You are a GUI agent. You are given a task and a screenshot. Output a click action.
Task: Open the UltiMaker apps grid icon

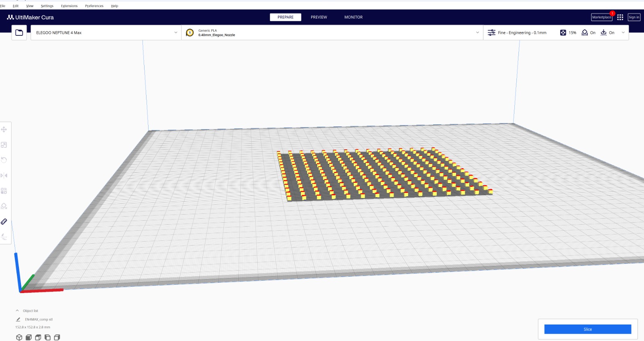click(x=620, y=17)
